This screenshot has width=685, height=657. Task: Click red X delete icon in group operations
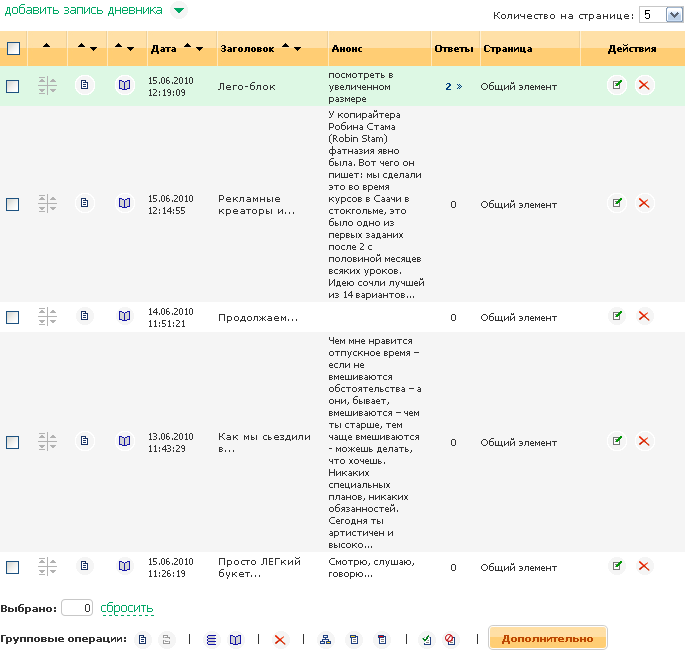(x=280, y=639)
